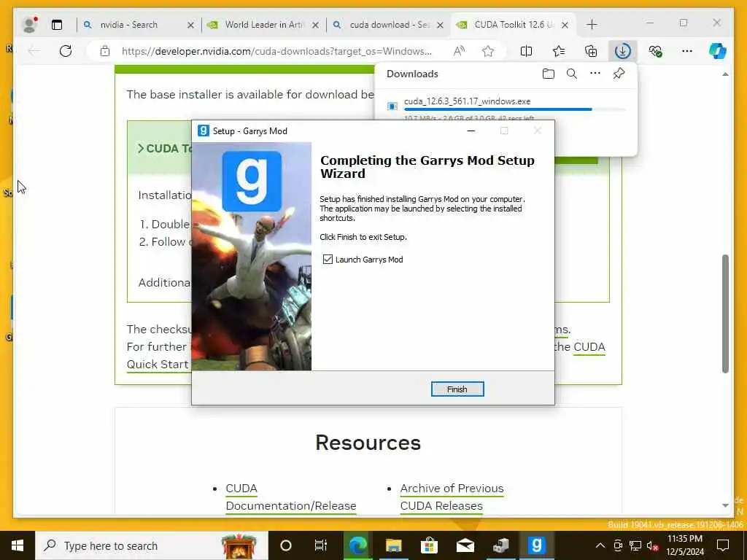This screenshot has width=747, height=560.
Task: Open File Explorer from the taskbar
Action: 393,545
